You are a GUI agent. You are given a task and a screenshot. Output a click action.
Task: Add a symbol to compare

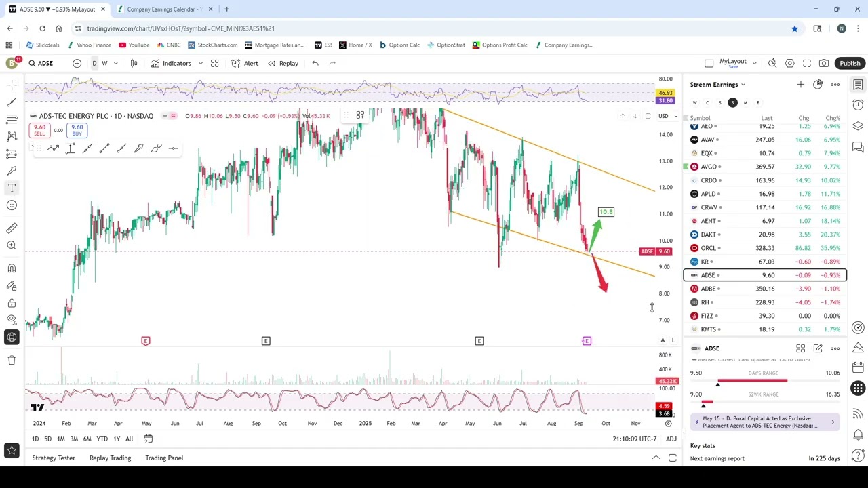[x=77, y=63]
